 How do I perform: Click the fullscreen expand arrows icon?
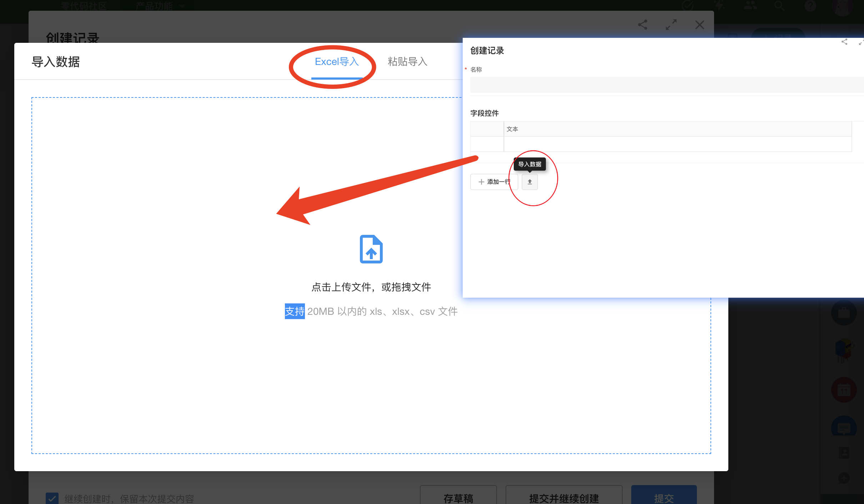pyautogui.click(x=671, y=25)
